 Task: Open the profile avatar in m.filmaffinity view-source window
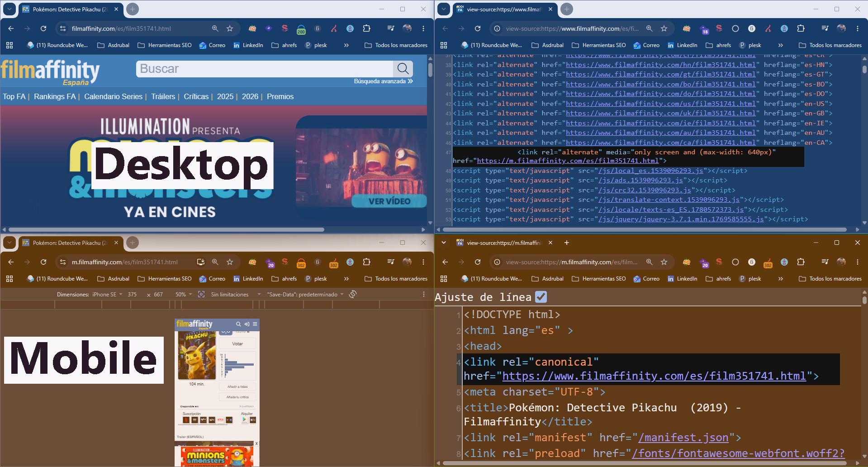(x=841, y=262)
